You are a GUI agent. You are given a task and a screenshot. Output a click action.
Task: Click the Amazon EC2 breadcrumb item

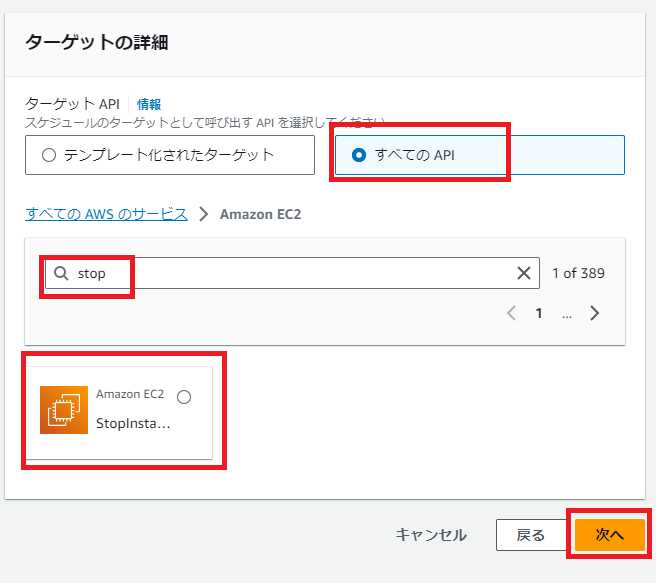260,214
